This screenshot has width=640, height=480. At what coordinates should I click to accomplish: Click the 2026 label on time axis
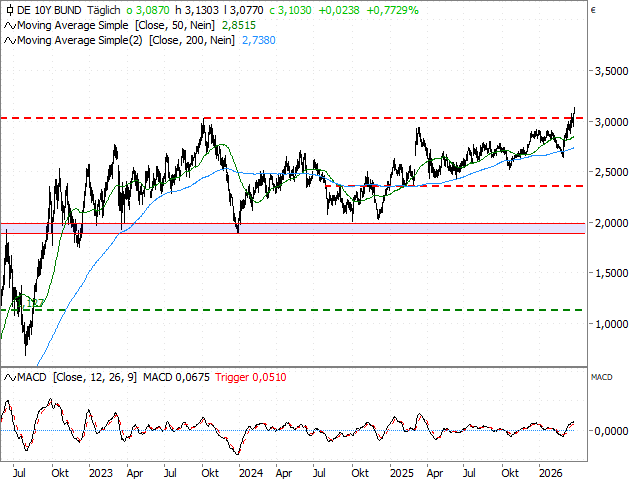(x=551, y=470)
